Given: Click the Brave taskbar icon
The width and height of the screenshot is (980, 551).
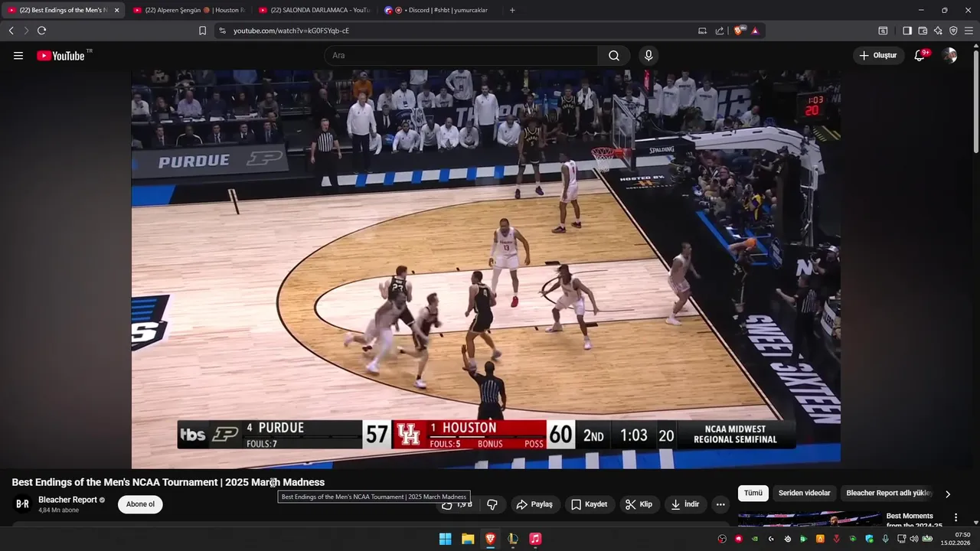Looking at the screenshot, I should [x=490, y=539].
